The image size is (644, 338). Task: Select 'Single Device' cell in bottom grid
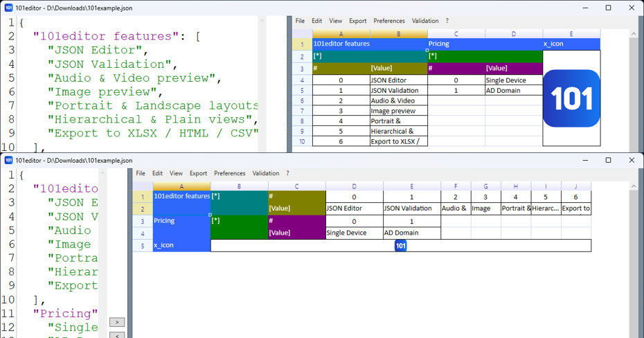(355, 233)
